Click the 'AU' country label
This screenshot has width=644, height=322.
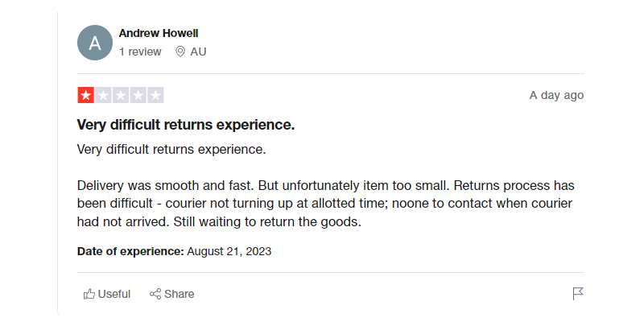198,52
